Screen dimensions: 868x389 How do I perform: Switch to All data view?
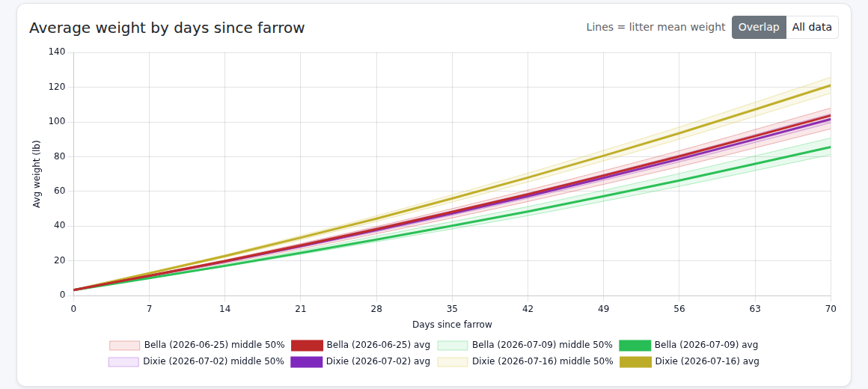[x=812, y=27]
